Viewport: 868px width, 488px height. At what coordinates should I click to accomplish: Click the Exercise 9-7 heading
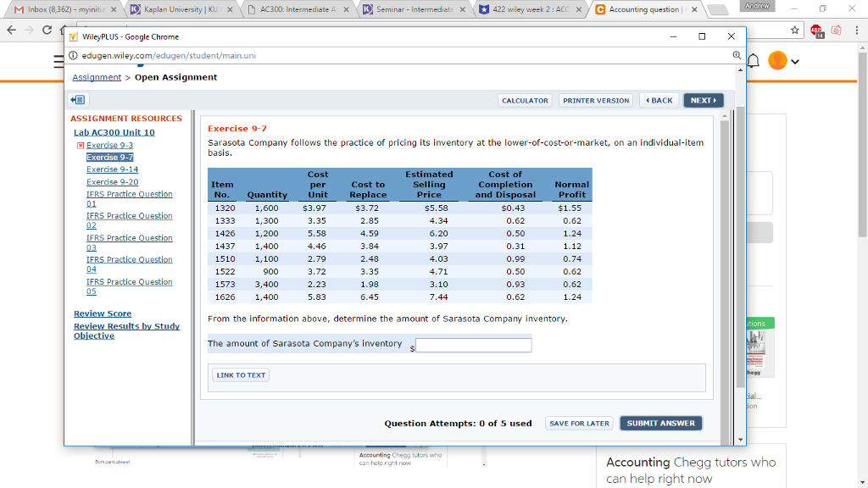pos(237,129)
